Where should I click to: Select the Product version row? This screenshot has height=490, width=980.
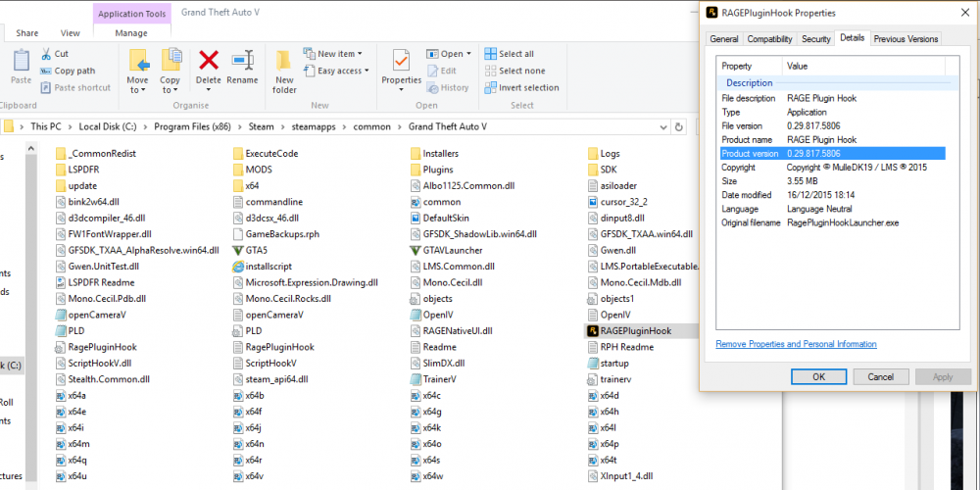(x=831, y=154)
